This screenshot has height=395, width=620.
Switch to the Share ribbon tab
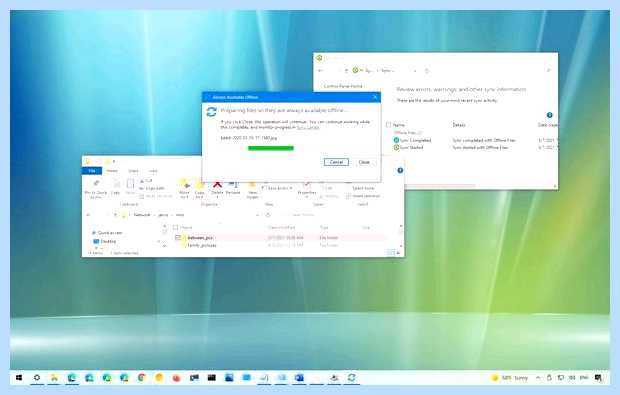coord(133,171)
